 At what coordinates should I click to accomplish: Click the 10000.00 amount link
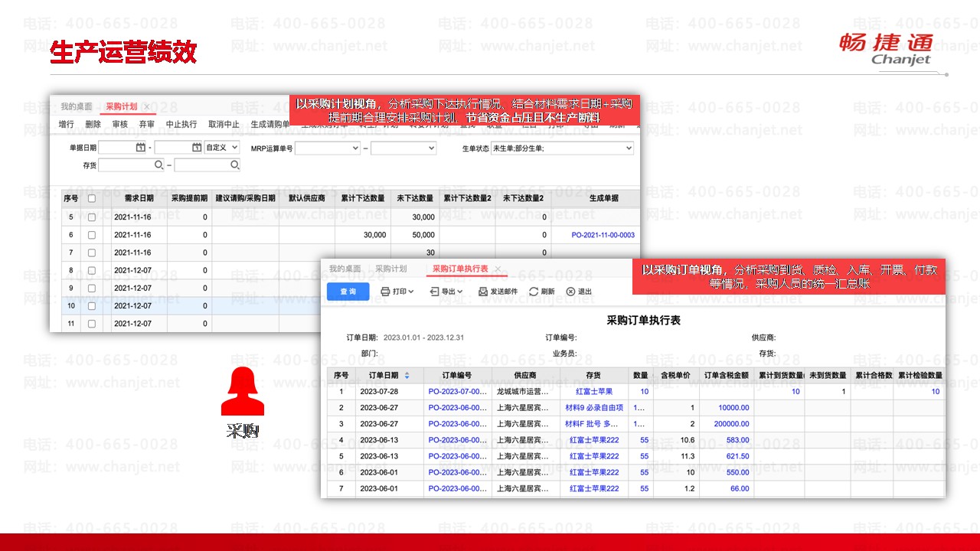pyautogui.click(x=734, y=408)
